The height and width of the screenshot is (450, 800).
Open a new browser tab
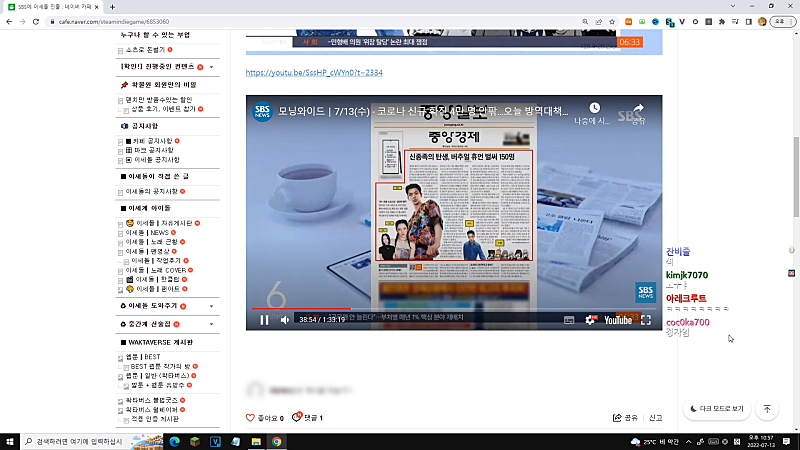[x=112, y=7]
